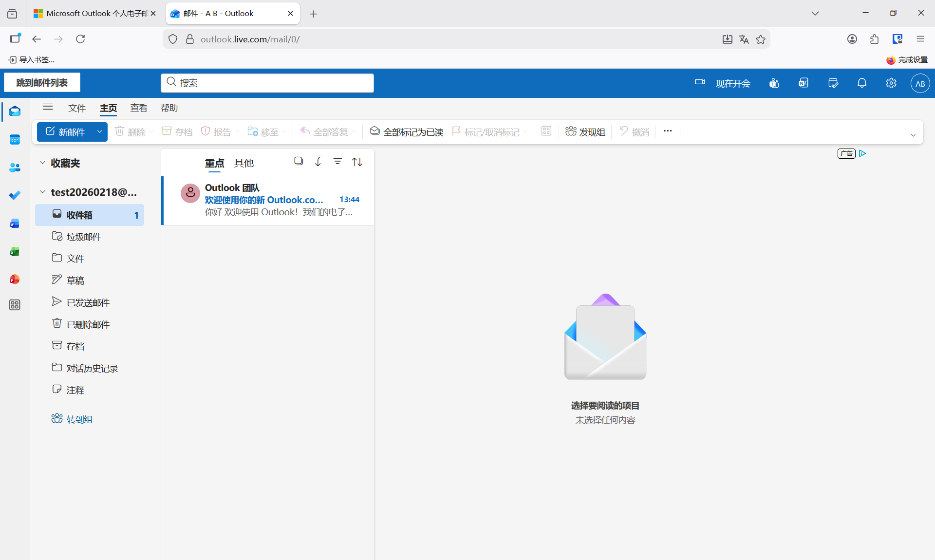Launch Word from the left rail
The image size is (935, 560).
click(15, 224)
